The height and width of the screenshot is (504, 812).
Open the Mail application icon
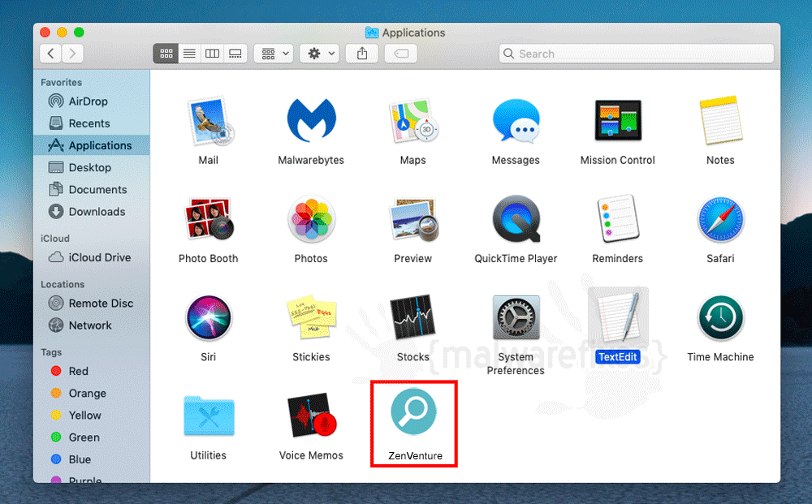(209, 121)
